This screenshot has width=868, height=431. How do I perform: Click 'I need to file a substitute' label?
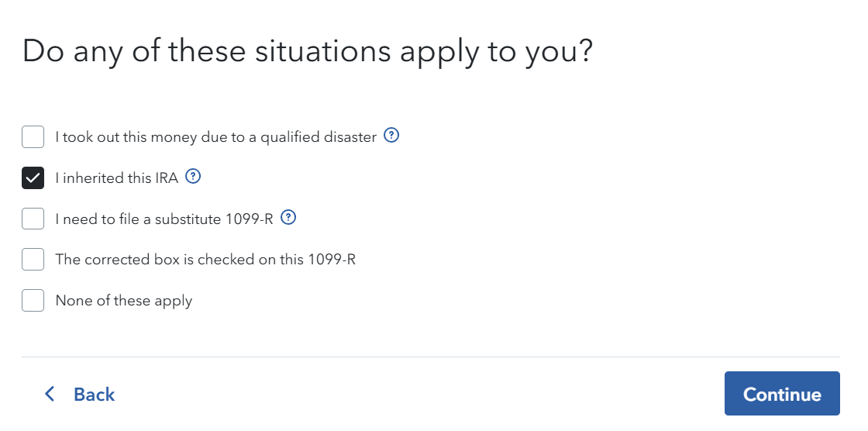pos(164,219)
